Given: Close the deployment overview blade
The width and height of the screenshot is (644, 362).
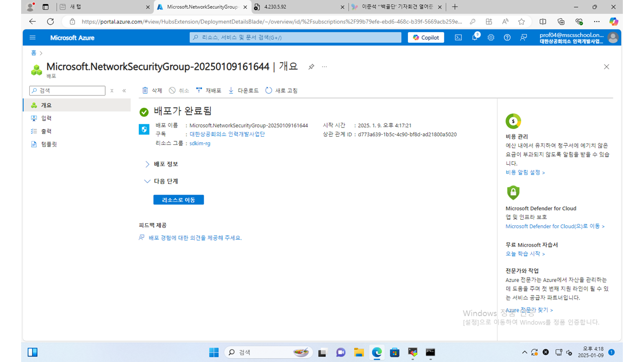Looking at the screenshot, I should pyautogui.click(x=606, y=67).
